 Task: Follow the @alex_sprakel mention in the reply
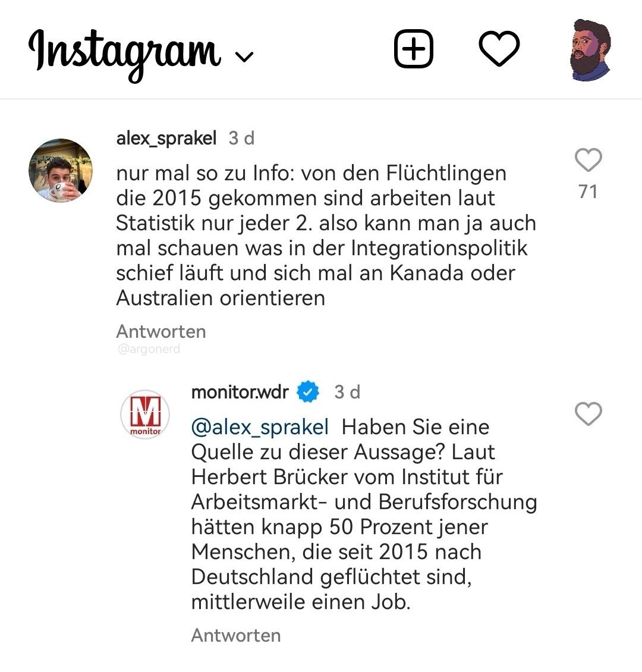[x=260, y=427]
